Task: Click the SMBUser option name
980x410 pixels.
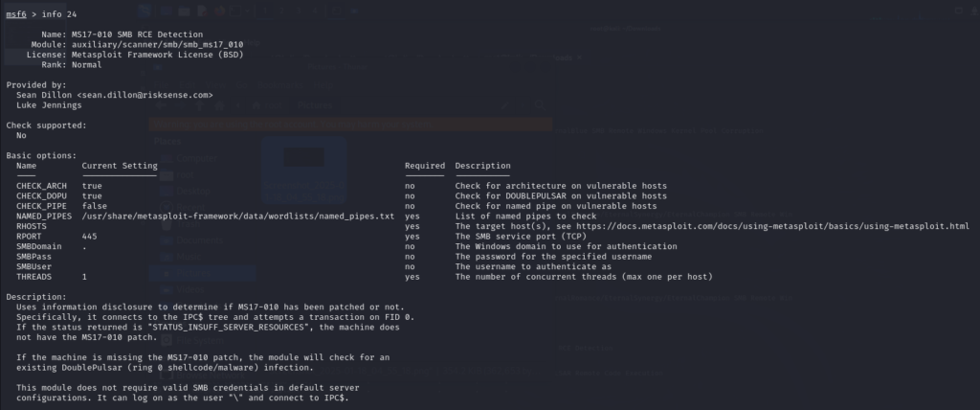Action: (x=33, y=266)
